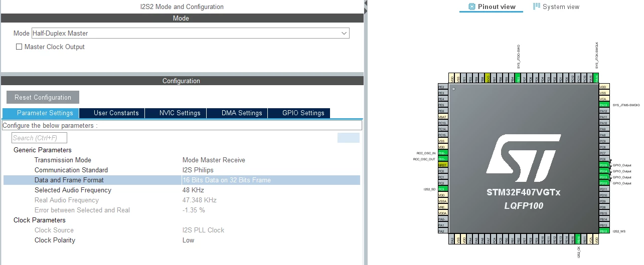Select the PA10 pin
The width and height of the screenshot is (644, 265).
604,123
